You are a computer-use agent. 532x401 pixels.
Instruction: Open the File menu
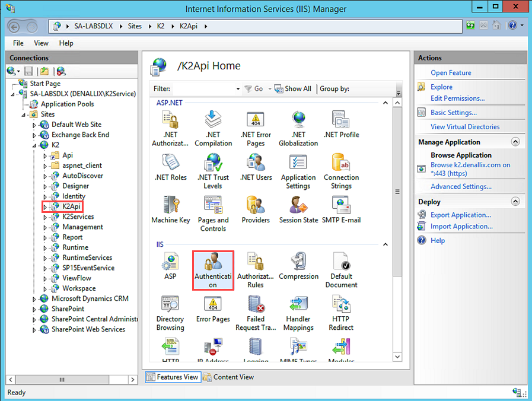18,43
